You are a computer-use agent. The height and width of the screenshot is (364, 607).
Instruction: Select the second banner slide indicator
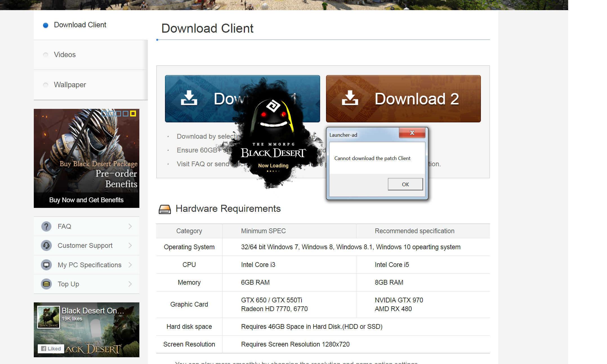point(111,114)
